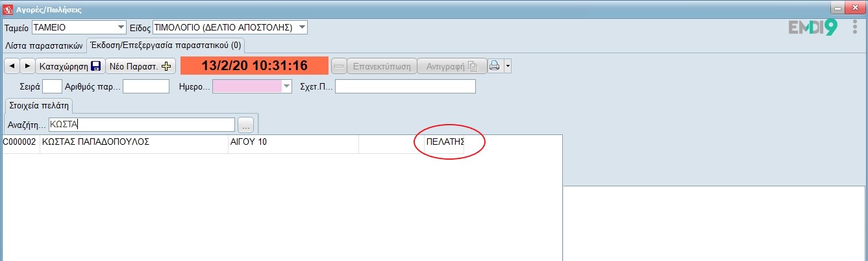Viewport: 868px width, 261px height.
Task: Expand the Είδος document type dropdown
Action: 302,28
